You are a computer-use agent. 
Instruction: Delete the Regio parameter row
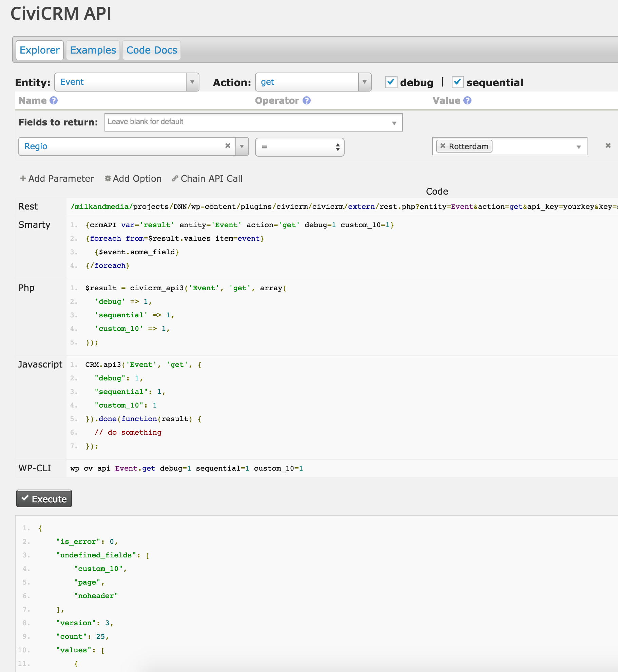coord(608,145)
